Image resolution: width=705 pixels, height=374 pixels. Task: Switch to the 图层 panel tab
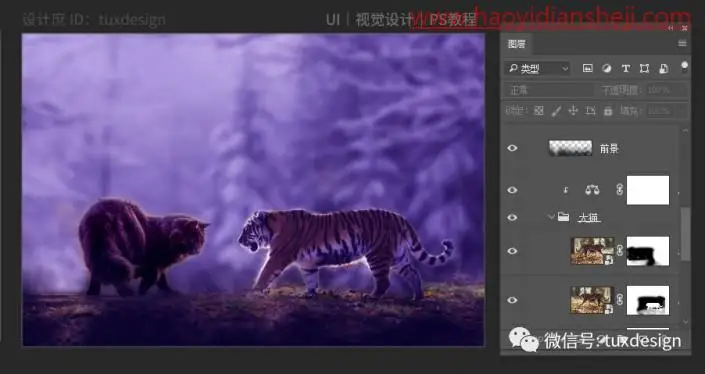(x=517, y=44)
